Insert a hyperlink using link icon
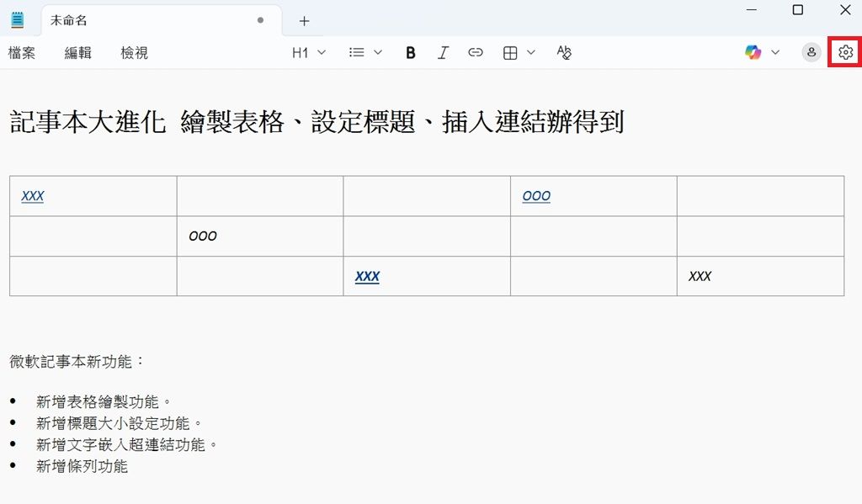Screen dimensions: 862x504 pos(476,53)
